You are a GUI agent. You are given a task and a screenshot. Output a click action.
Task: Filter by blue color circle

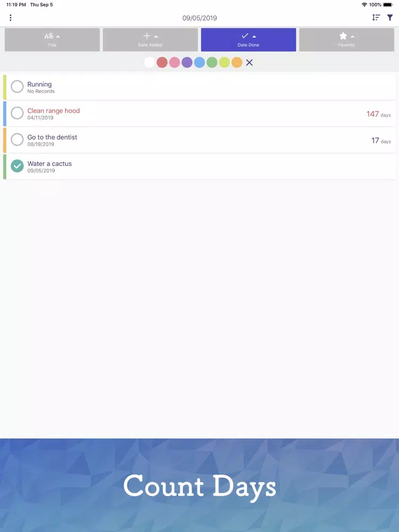pyautogui.click(x=199, y=62)
